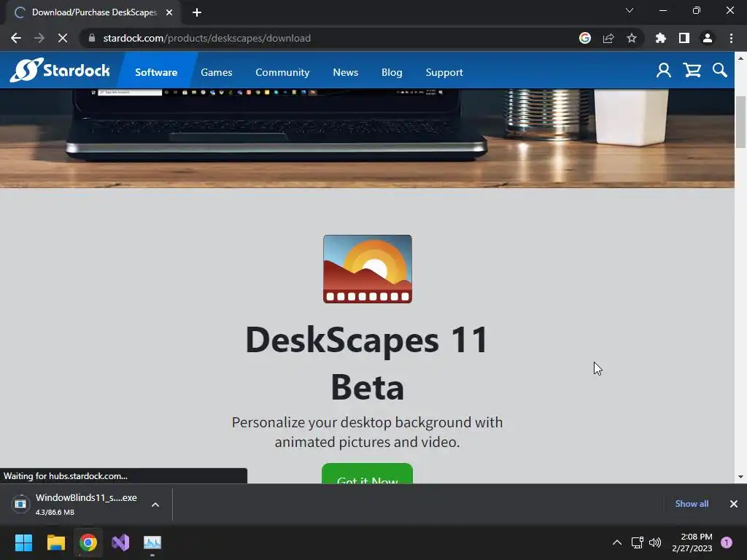Click Show all downloads link
Screen dimensions: 747x560
(692, 504)
